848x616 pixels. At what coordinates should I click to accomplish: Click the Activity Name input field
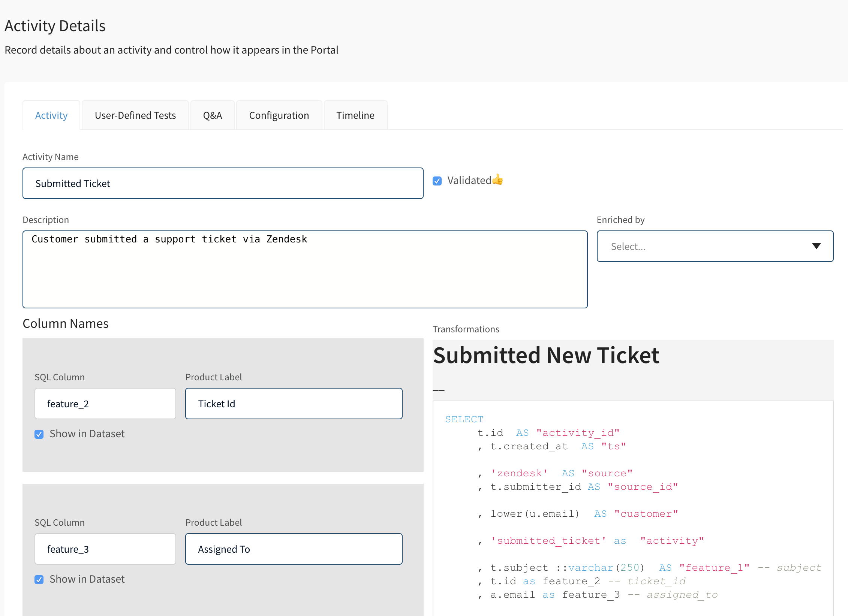pos(223,183)
